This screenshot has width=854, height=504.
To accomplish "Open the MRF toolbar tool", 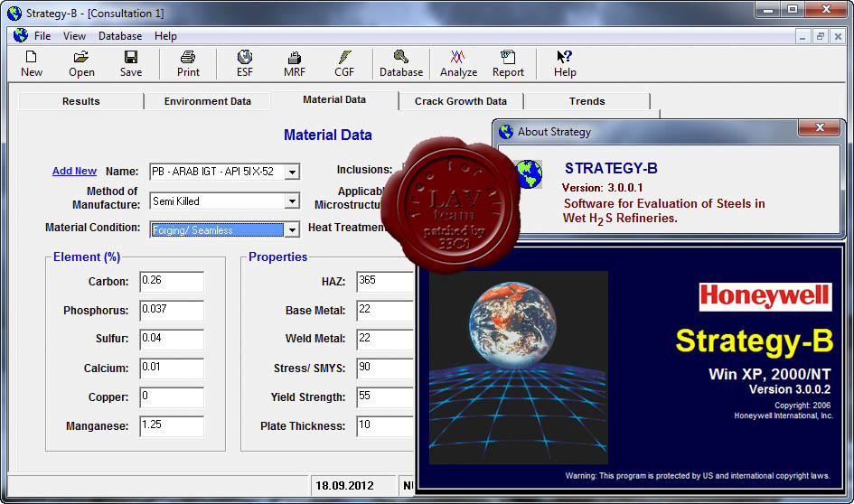I will [295, 63].
